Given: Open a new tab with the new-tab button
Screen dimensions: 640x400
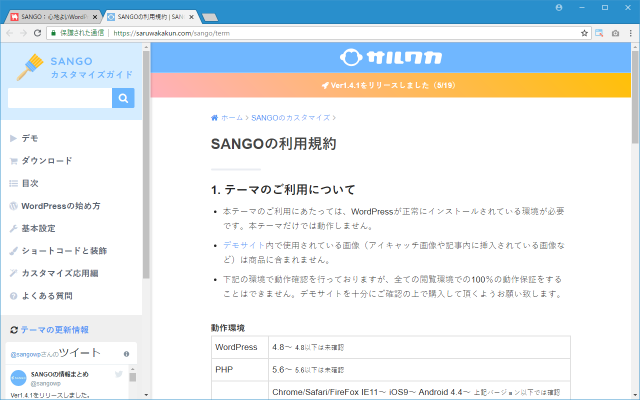Looking at the screenshot, I should [210, 17].
